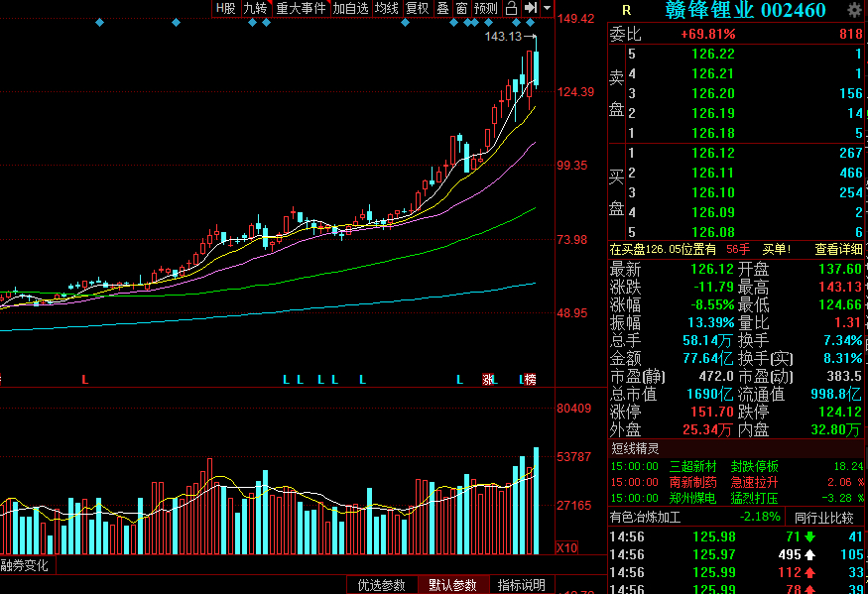Click the 加自选 add-to-watchlist button
Screen dimensions: 868x594
coord(351,8)
